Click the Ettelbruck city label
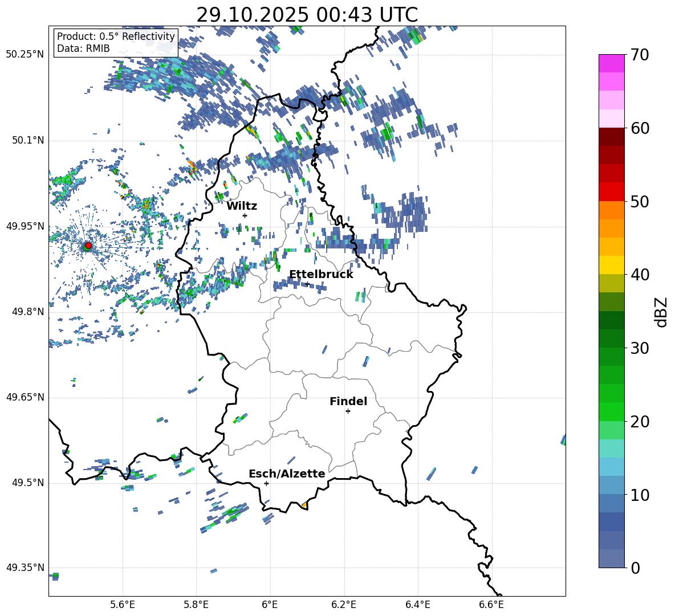The width and height of the screenshot is (675, 616). point(321,275)
